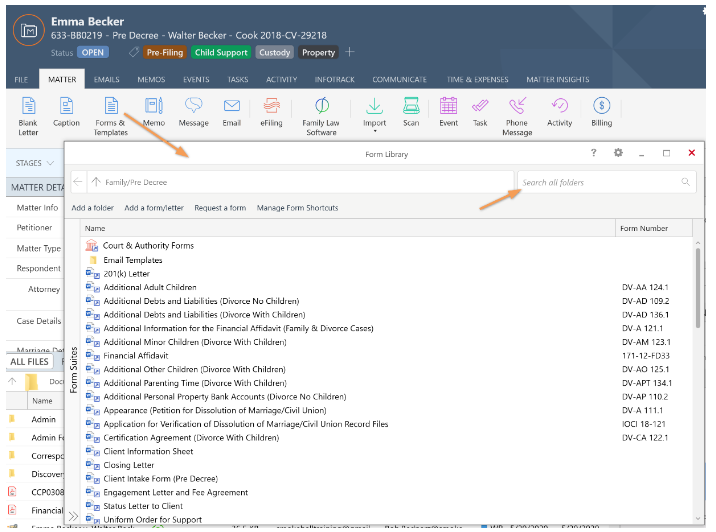
Task: Open Family Law Software
Action: (x=321, y=116)
